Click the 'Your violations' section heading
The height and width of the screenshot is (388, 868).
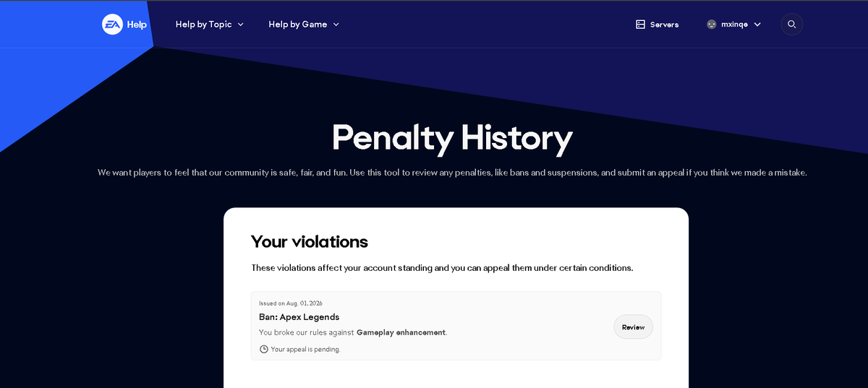310,241
